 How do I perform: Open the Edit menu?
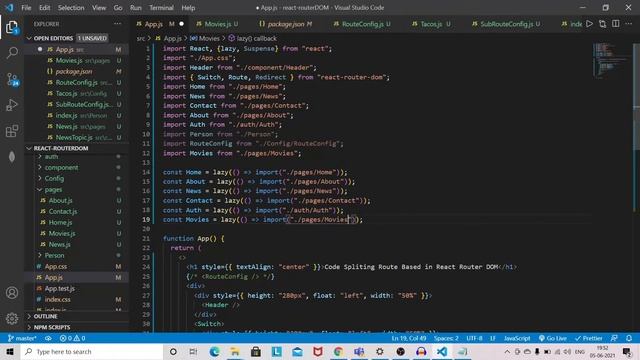(x=44, y=8)
